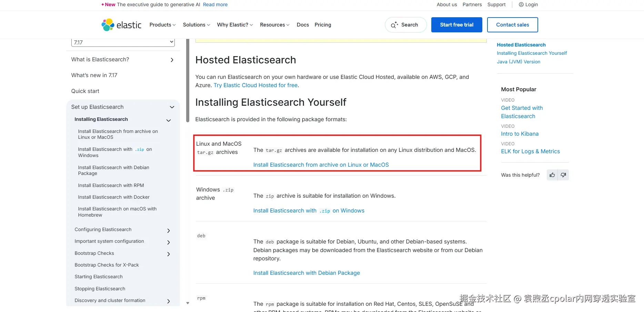Open Install Elasticsearch with Debian Package link
644x312 pixels.
pos(306,273)
